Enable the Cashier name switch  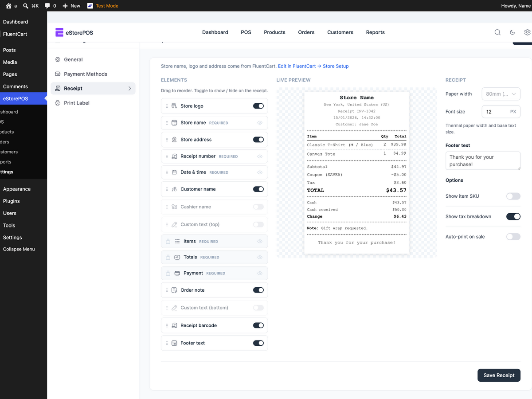[x=258, y=207]
